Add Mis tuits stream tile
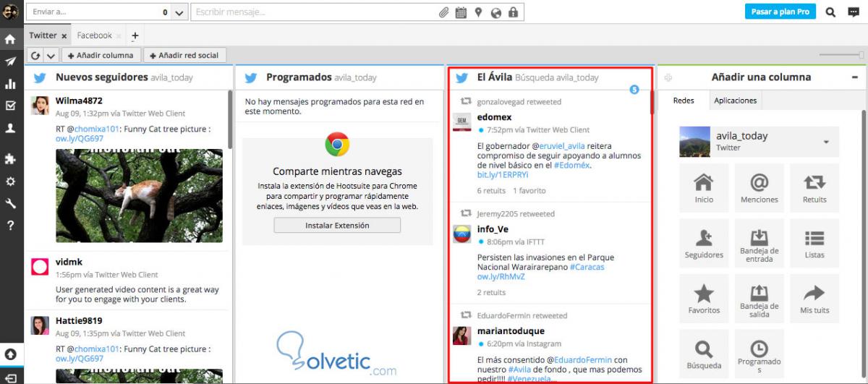 [814, 299]
